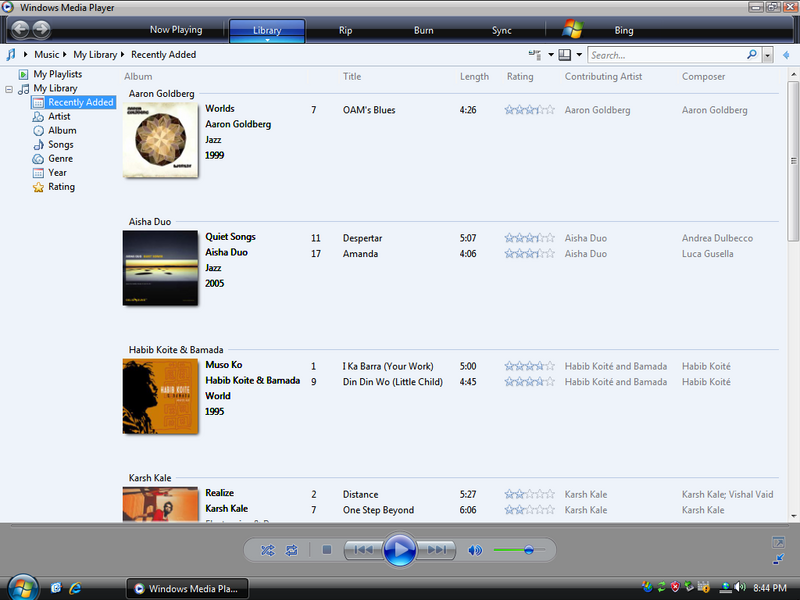Select the Library tab
Screen dimensions: 800x600
point(267,30)
